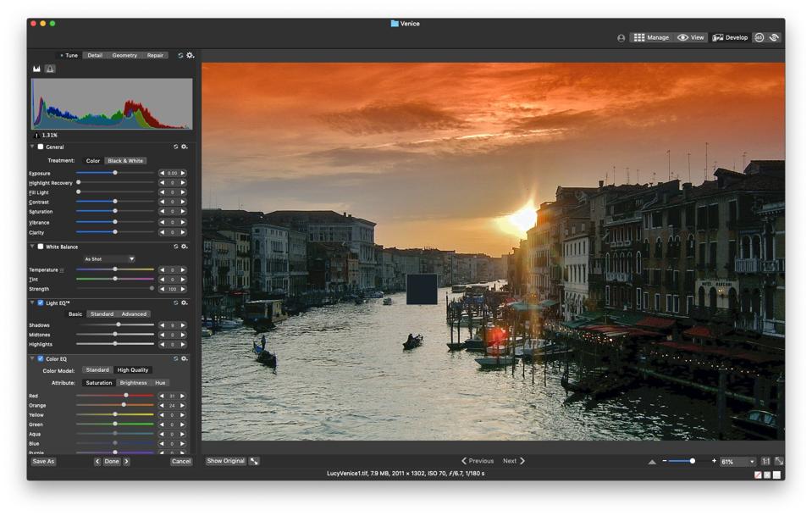Reset the General group settings

tap(176, 147)
